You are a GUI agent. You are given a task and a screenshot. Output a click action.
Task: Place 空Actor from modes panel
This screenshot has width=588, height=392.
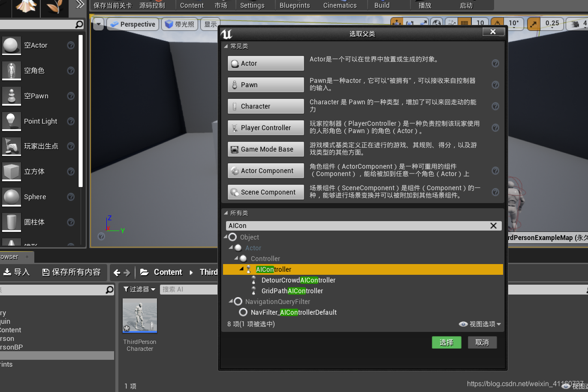click(x=39, y=45)
